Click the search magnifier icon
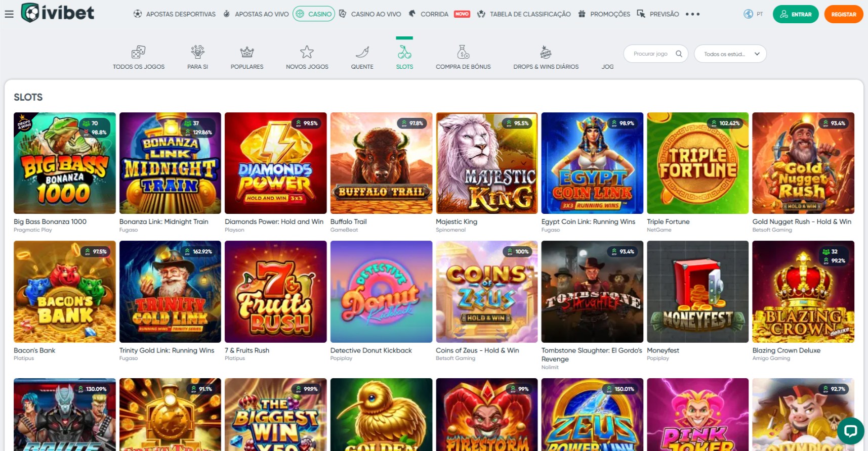Image resolution: width=868 pixels, height=451 pixels. 679,54
